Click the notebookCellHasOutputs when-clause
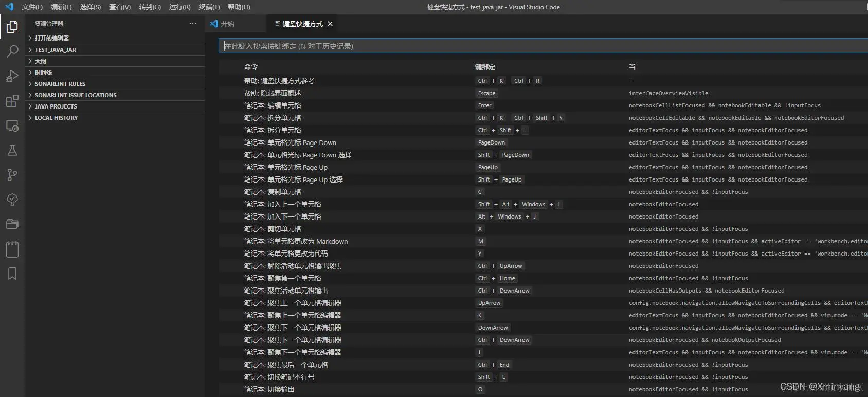This screenshot has width=868, height=397. [x=707, y=291]
